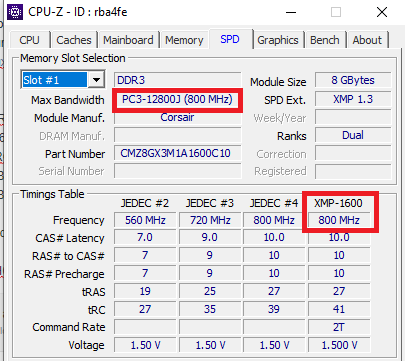Click the Max Bandwidth PC3-12800J field

point(177,100)
